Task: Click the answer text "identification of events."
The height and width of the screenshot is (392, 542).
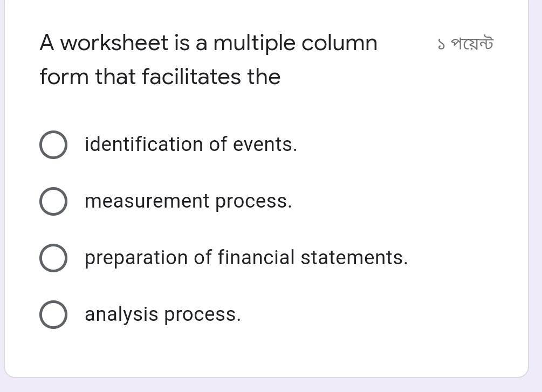Action: click(191, 144)
